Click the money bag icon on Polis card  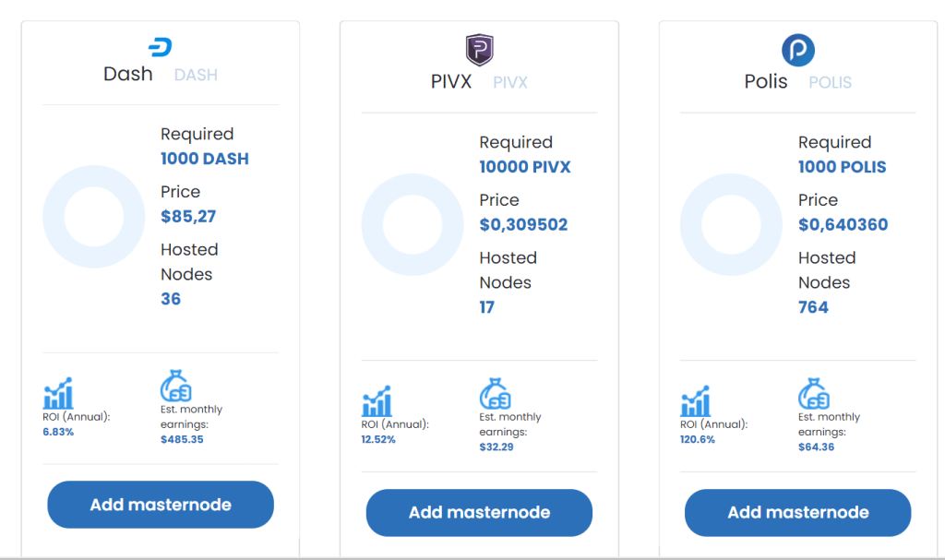813,394
